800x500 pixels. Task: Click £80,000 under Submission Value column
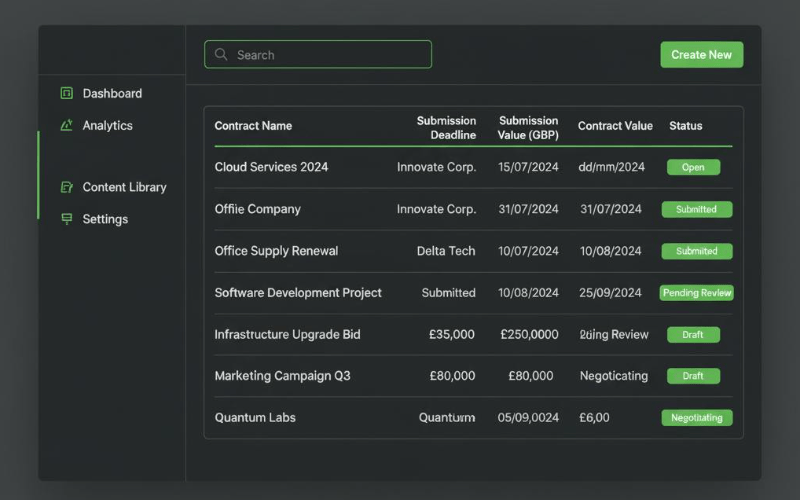(531, 376)
